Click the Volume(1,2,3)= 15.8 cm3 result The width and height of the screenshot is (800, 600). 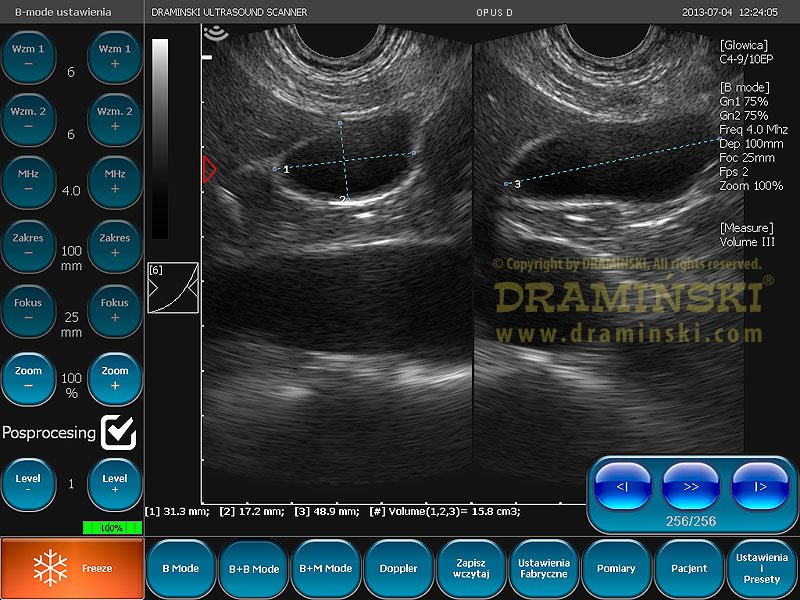coord(445,511)
